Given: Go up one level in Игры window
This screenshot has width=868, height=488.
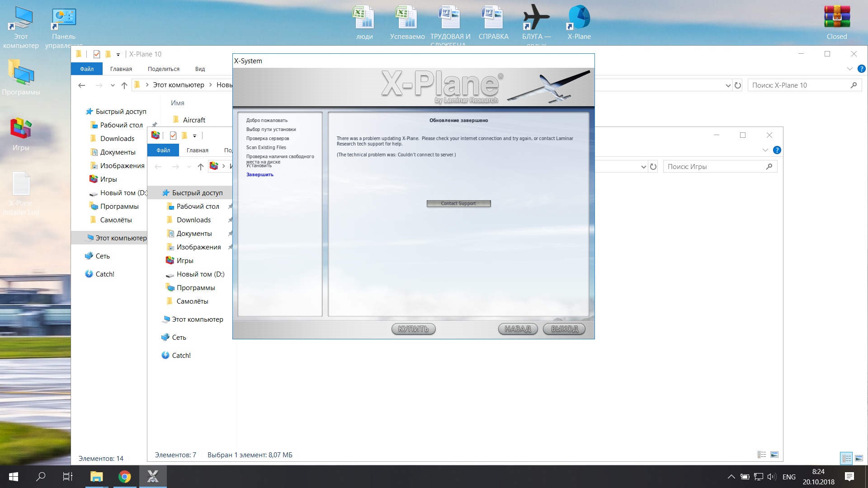Looking at the screenshot, I should point(201,167).
